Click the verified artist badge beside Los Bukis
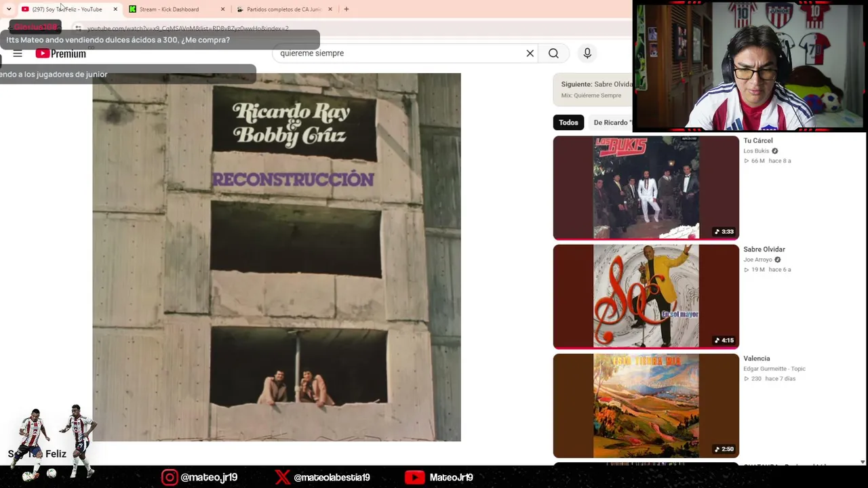The height and width of the screenshot is (488, 868). (775, 151)
